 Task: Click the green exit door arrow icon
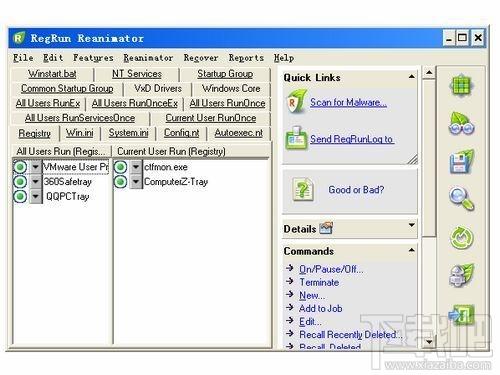pyautogui.click(x=462, y=314)
